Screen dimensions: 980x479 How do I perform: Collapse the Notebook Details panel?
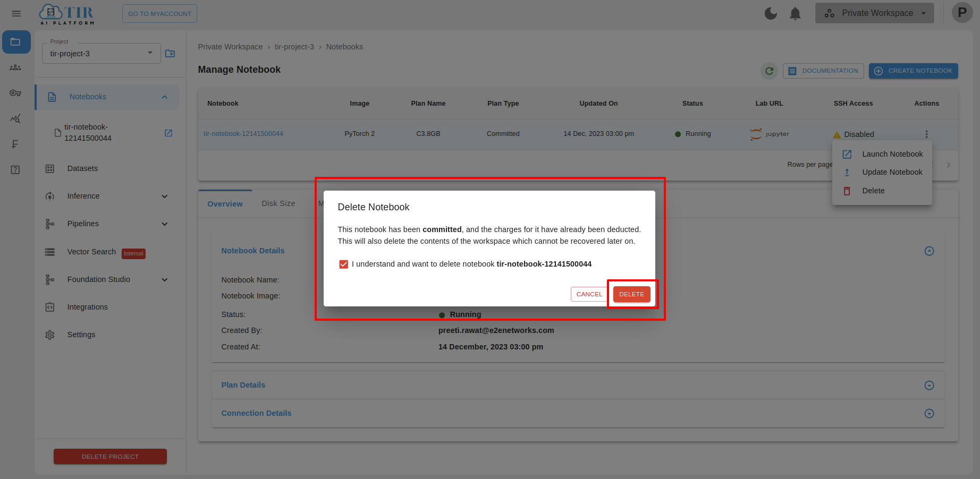(x=929, y=251)
